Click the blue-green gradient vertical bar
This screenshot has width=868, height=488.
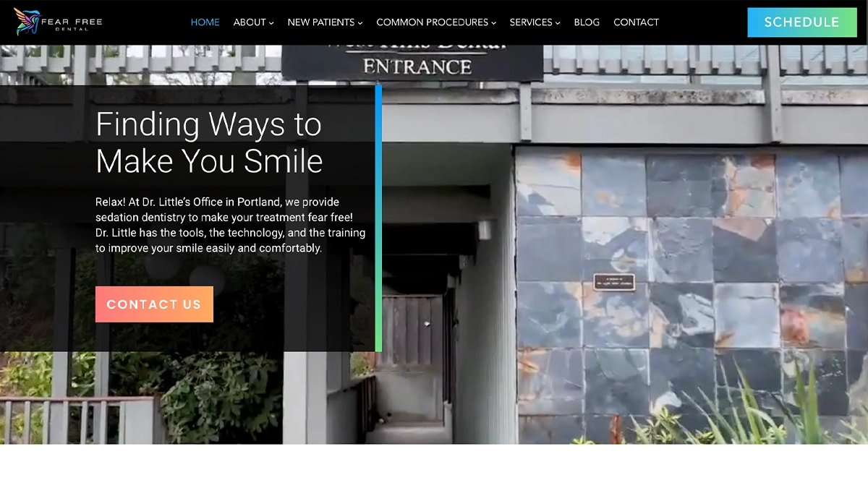pyautogui.click(x=378, y=218)
